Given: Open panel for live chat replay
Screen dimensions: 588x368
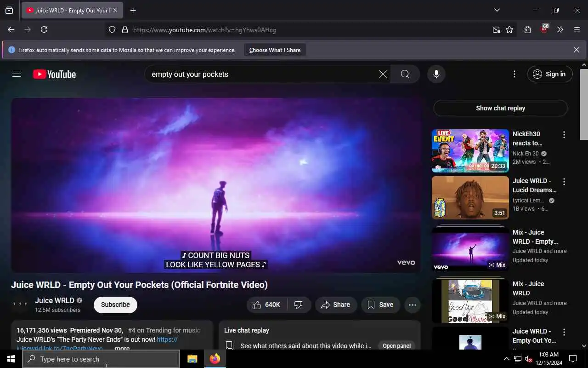Looking at the screenshot, I should 396,346.
